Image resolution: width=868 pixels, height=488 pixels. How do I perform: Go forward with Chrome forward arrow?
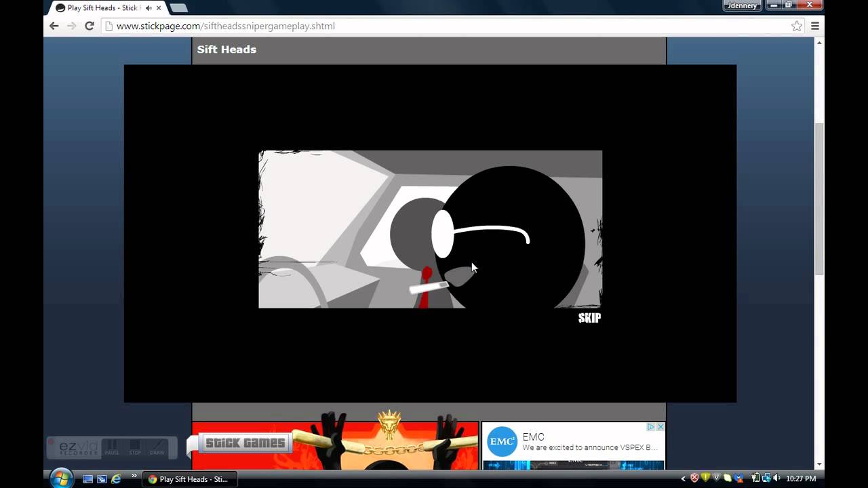(72, 26)
